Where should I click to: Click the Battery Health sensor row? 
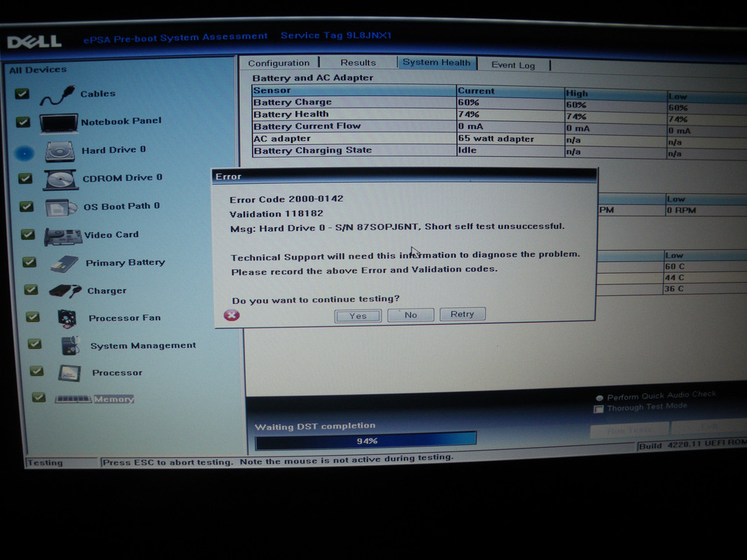(501, 115)
